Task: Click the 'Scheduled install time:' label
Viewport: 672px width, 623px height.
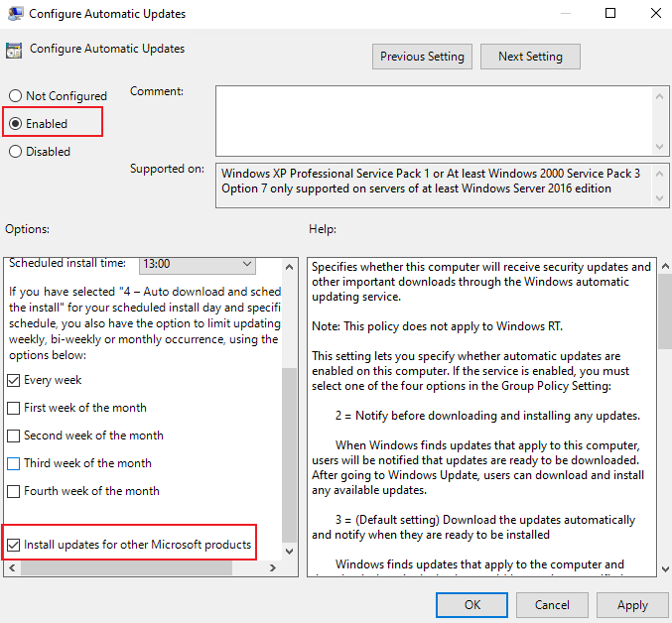Action: click(67, 263)
